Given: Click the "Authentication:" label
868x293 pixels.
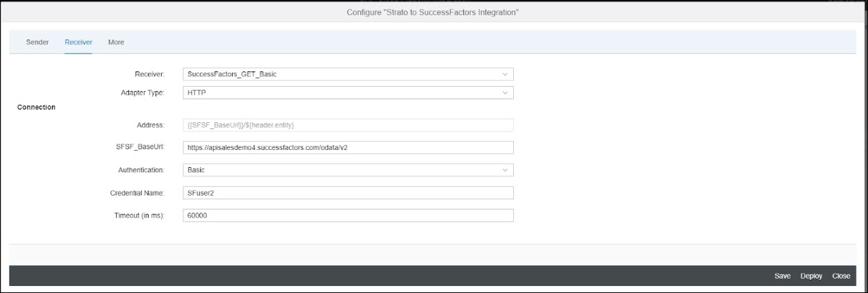Looking at the screenshot, I should [140, 169].
